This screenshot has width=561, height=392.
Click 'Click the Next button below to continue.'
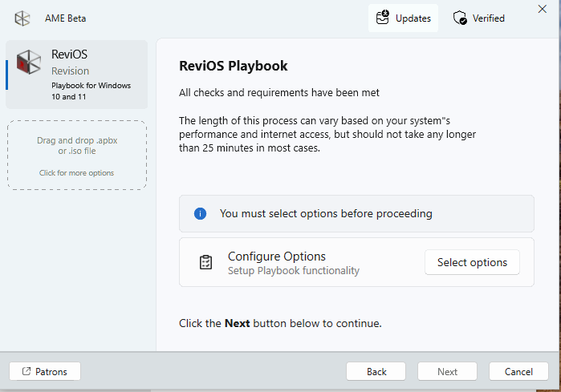tap(280, 323)
